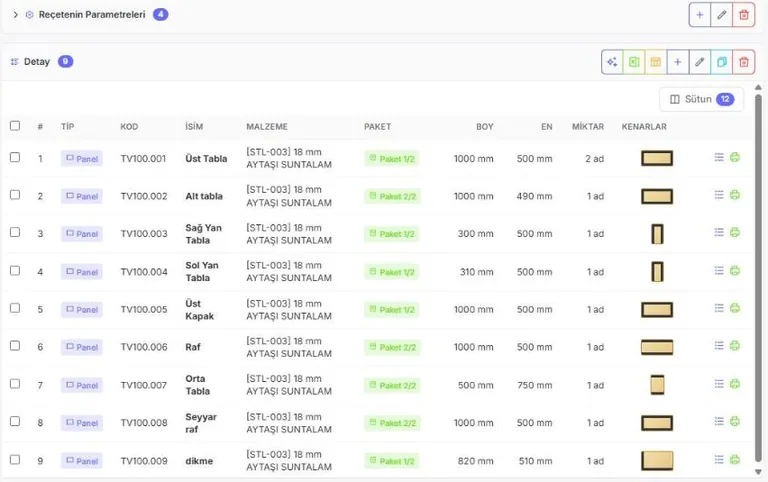768x482 pixels.
Task: Open list details icon for Alt tabla row
Action: tap(719, 195)
